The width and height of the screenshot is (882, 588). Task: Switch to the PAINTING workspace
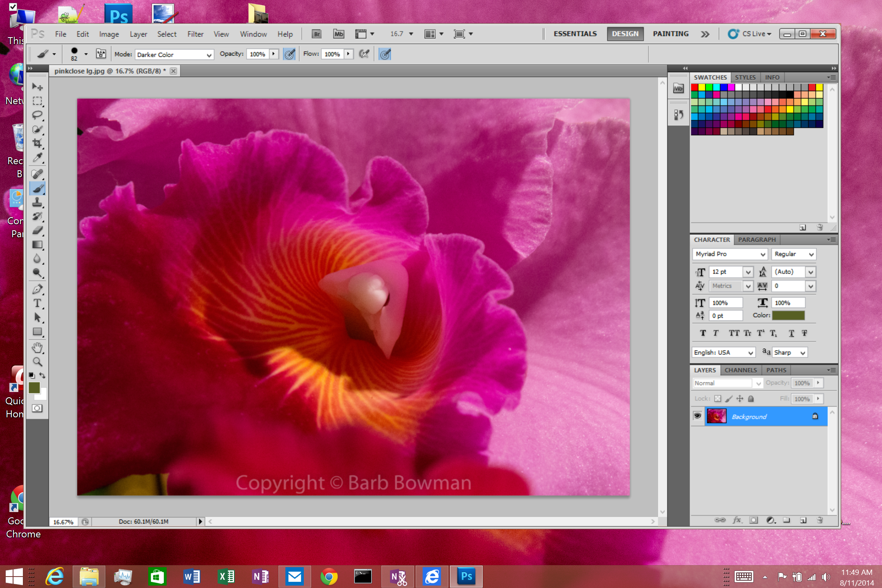pos(670,33)
